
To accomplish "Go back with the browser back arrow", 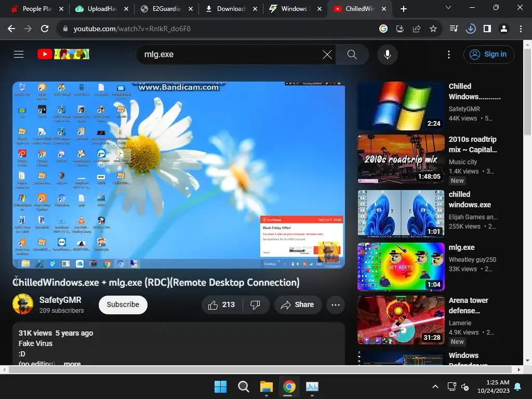I will [x=11, y=29].
